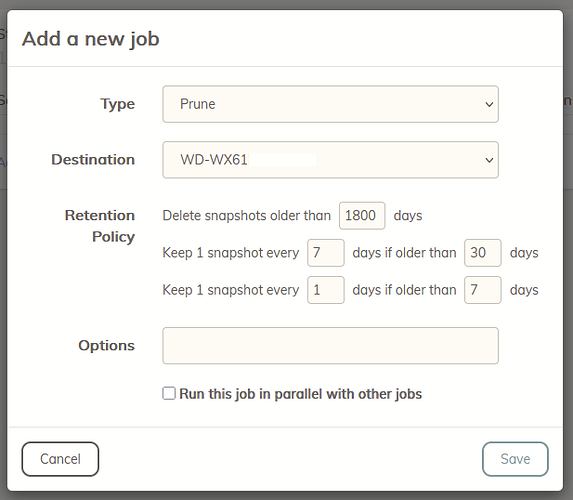Screen dimensions: 573x500
Task: Open the Destination dropdown showing WD-WX61
Action: pos(330,160)
